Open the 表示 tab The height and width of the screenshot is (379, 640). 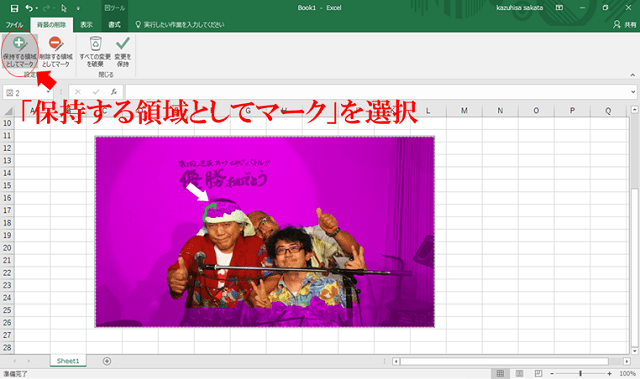click(86, 25)
